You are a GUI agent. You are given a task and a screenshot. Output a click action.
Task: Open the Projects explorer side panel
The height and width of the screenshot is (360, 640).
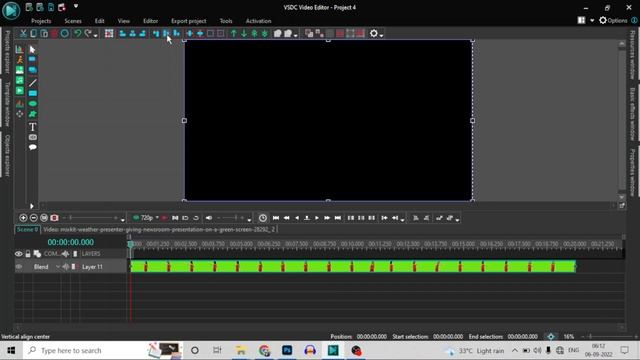coord(7,51)
